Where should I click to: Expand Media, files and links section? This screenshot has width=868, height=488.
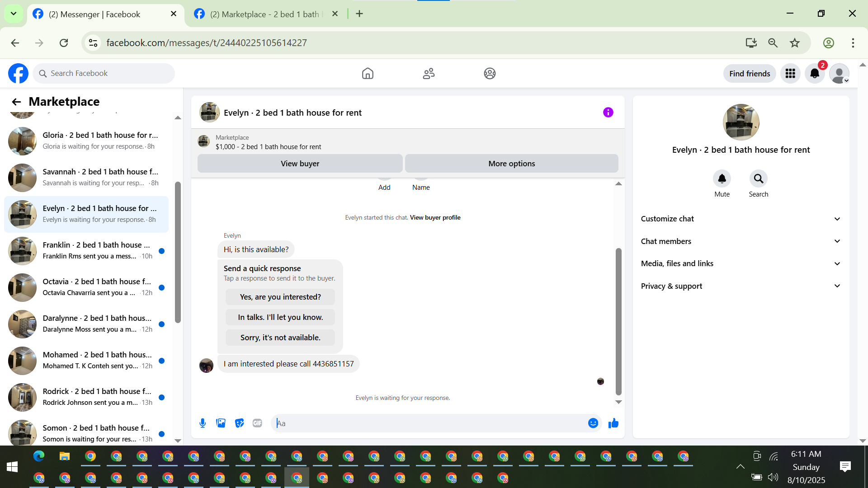click(x=741, y=263)
